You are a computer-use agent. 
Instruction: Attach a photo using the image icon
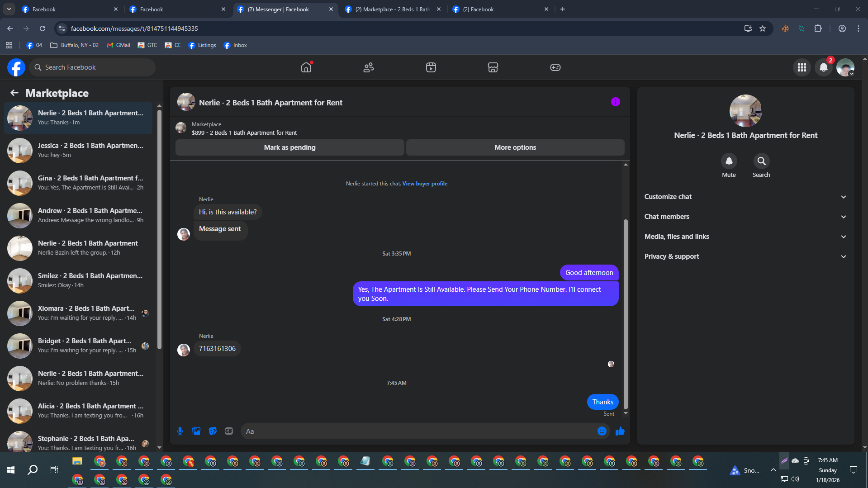pos(196,431)
